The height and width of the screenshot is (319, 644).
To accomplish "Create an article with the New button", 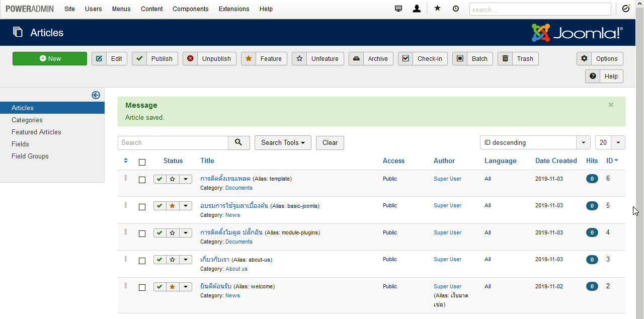I will tap(49, 58).
